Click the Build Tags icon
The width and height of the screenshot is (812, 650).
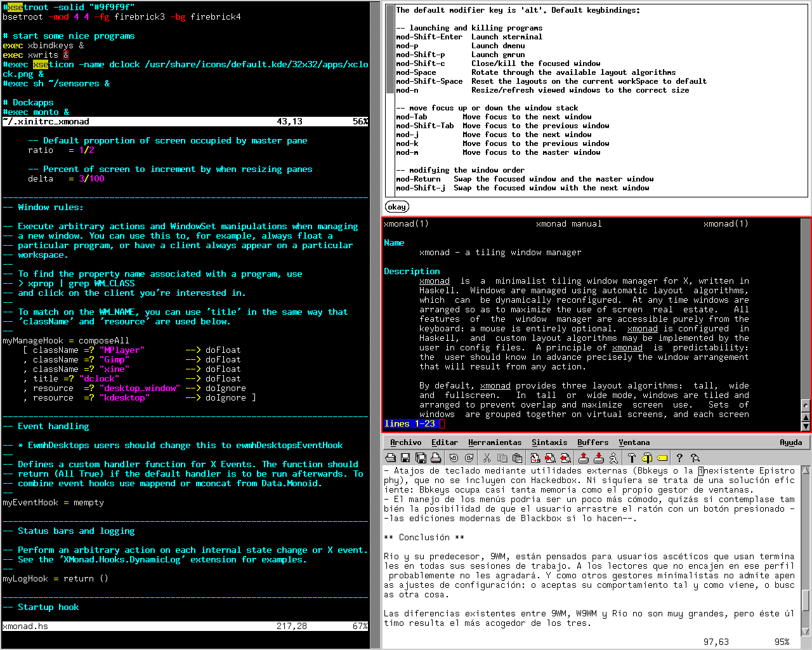pos(647,458)
